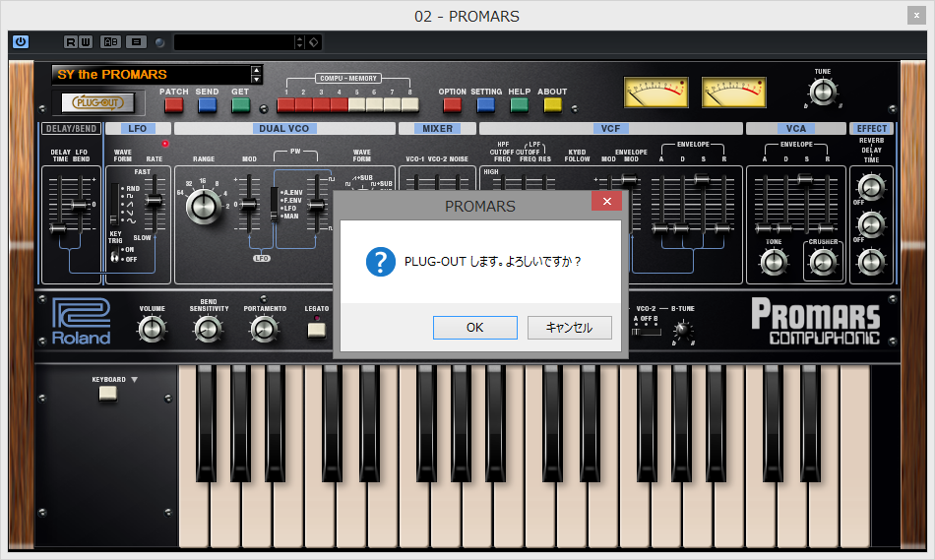Click the LFO BEND slider handle

coord(80,205)
